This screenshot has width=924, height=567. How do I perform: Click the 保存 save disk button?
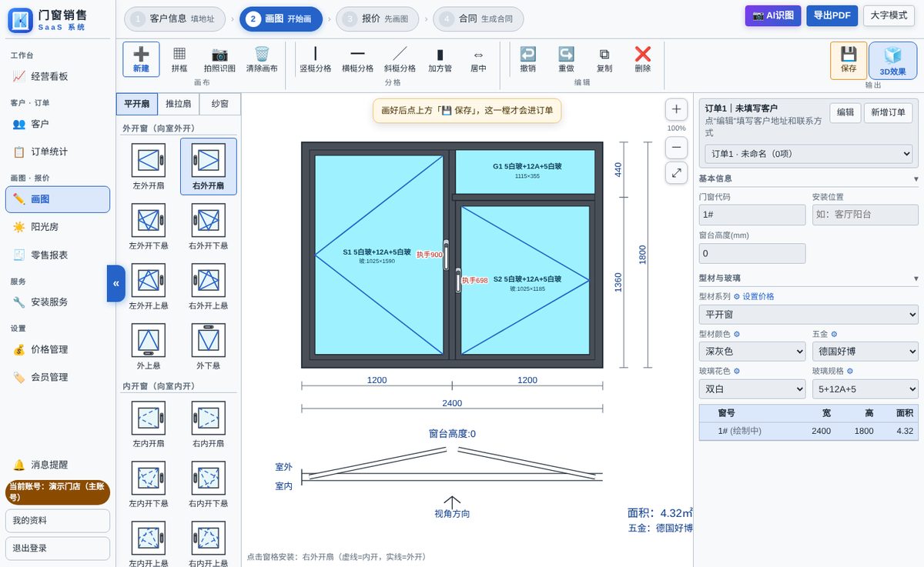coord(849,60)
